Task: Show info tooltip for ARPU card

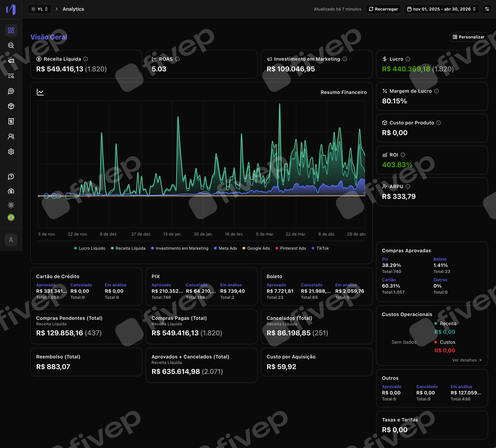Action: (x=408, y=187)
